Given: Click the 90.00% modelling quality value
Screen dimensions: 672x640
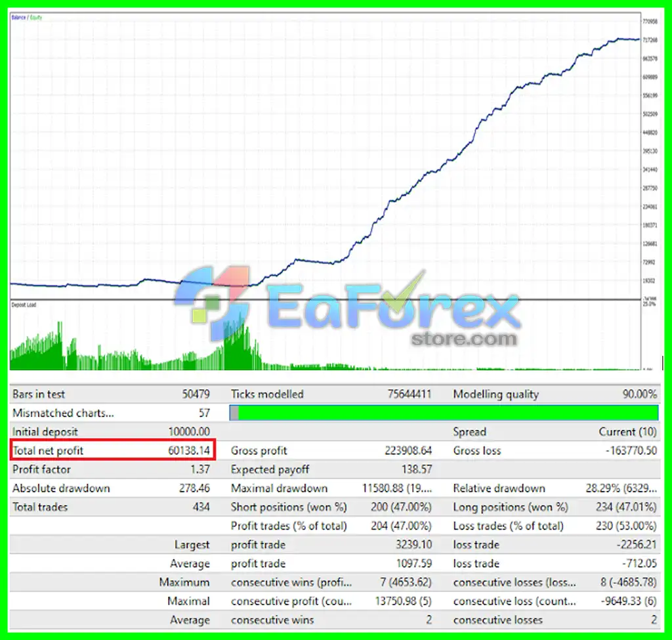Looking at the screenshot, I should 639,395.
